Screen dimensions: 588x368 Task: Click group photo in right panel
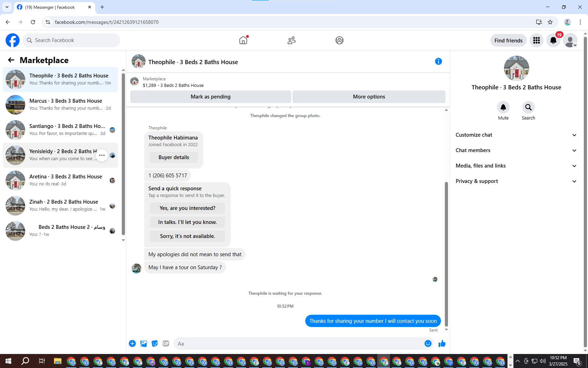(x=516, y=68)
